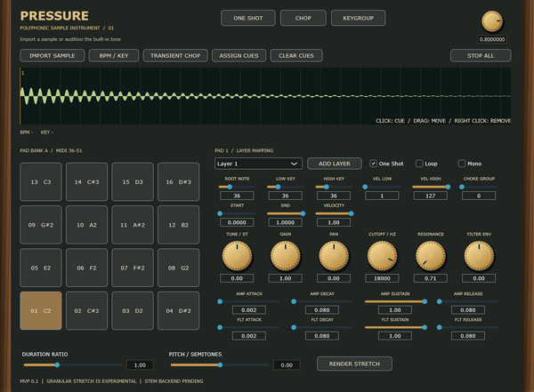
Task: Click the VEL HIGH slider
Action: [431, 187]
